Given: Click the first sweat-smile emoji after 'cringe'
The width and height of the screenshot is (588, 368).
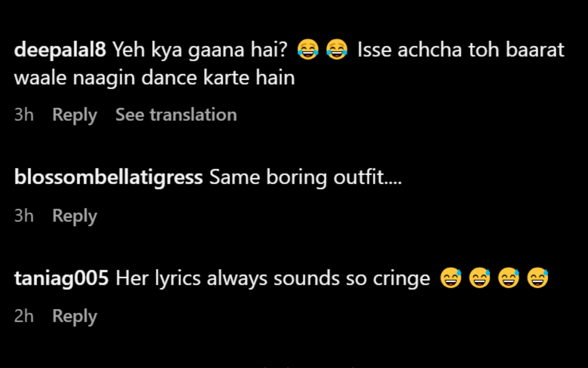Looking at the screenshot, I should [451, 278].
